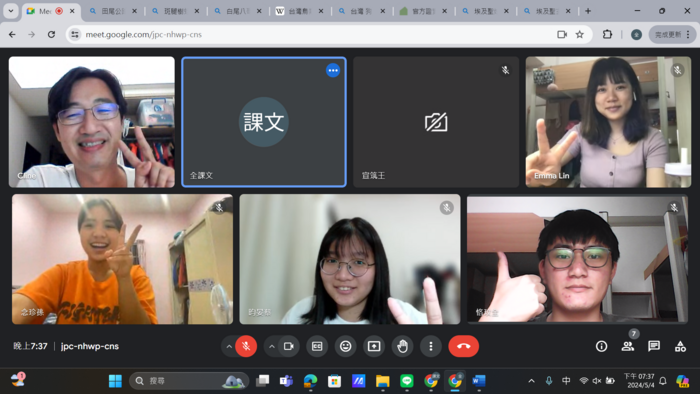700x394 pixels.
Task: Switch to the 田尾公 search tab
Action: [x=113, y=11]
